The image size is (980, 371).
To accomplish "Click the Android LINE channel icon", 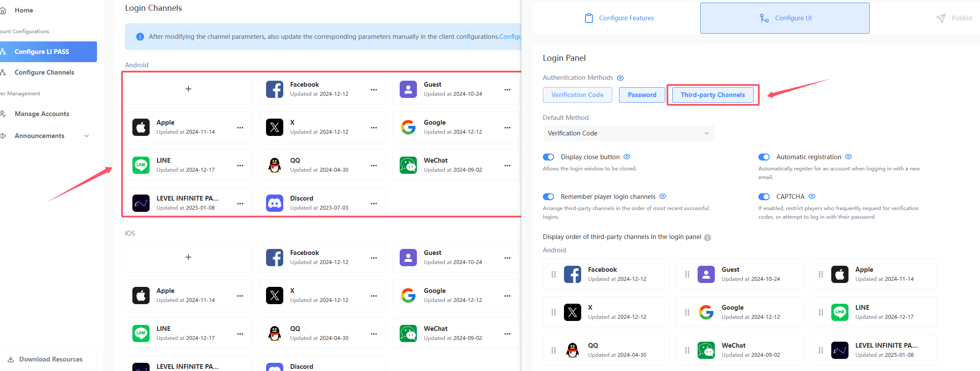I will [141, 165].
